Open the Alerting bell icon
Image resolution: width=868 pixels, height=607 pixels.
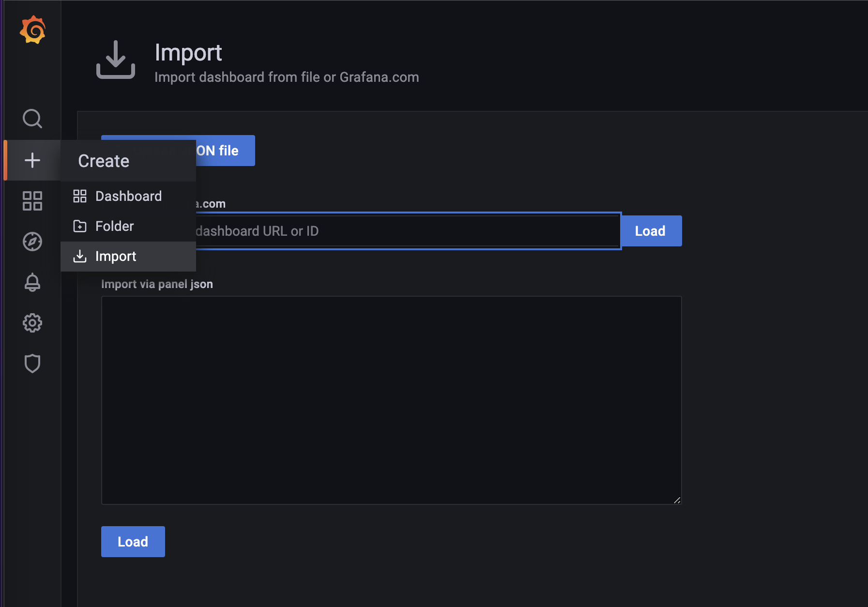[32, 282]
